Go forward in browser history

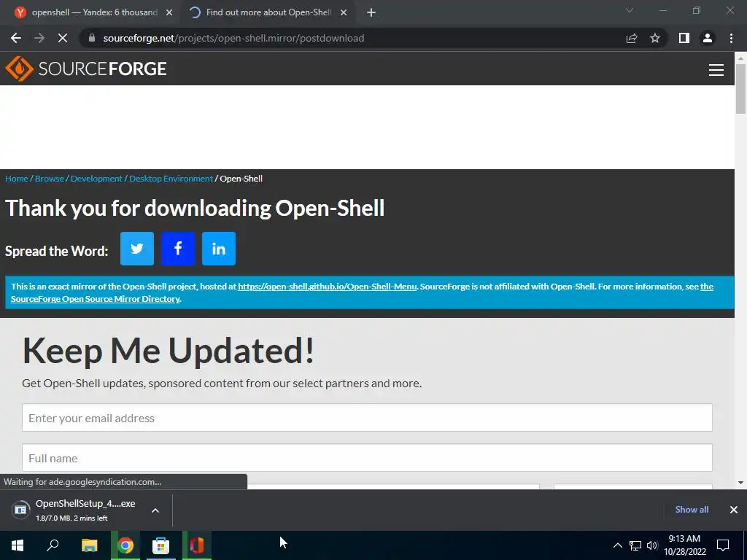(x=39, y=38)
